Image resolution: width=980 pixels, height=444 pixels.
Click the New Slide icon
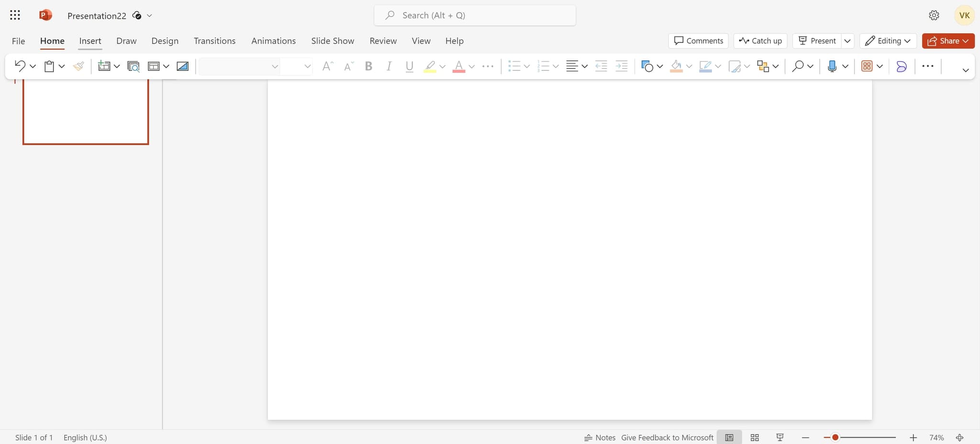105,66
